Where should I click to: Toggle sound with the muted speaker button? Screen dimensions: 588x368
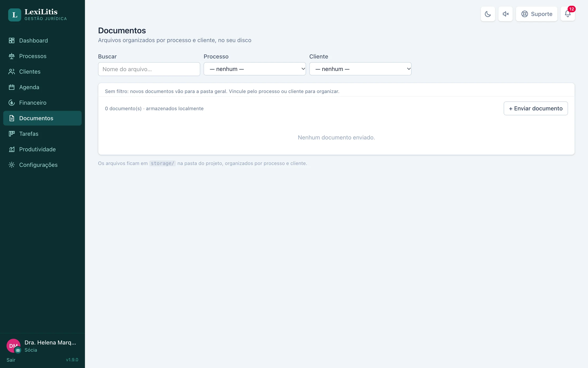[x=505, y=14]
